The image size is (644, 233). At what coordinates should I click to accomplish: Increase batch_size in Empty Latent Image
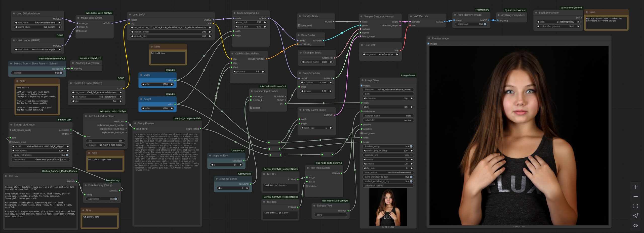(x=331, y=128)
